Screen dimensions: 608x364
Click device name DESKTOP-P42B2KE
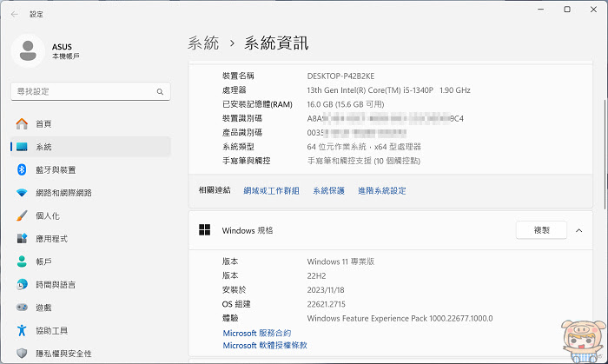340,76
